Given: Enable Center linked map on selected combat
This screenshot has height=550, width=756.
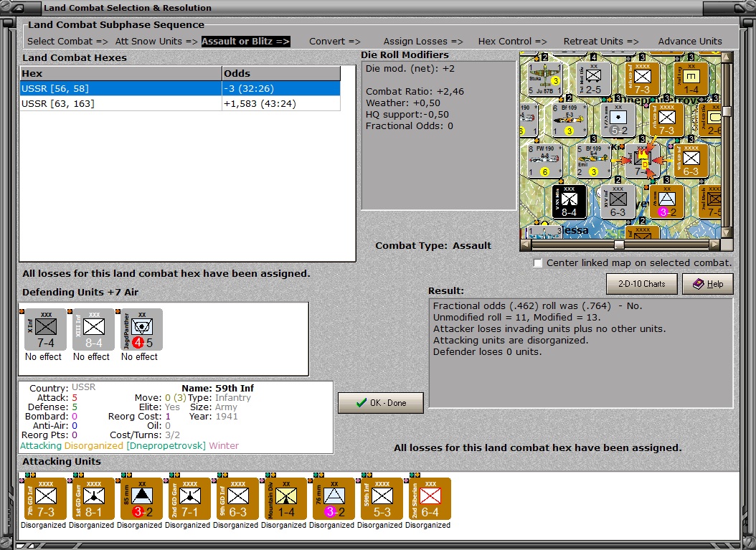Looking at the screenshot, I should (538, 262).
